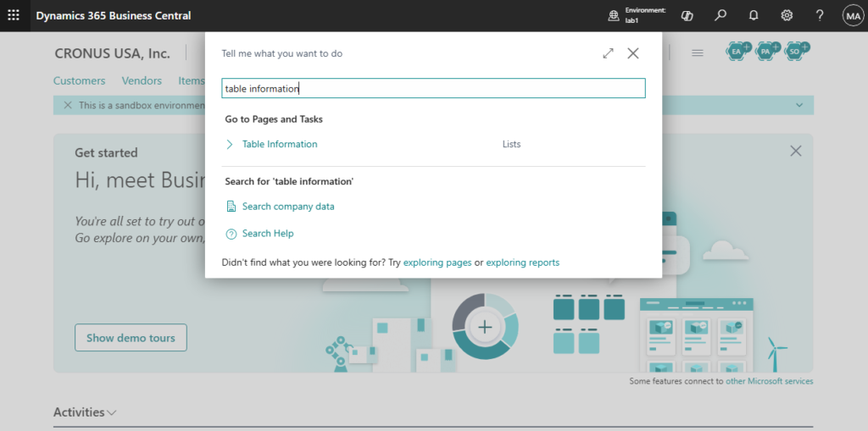Open the three-line navigation menu icon
The height and width of the screenshot is (431, 868).
698,53
